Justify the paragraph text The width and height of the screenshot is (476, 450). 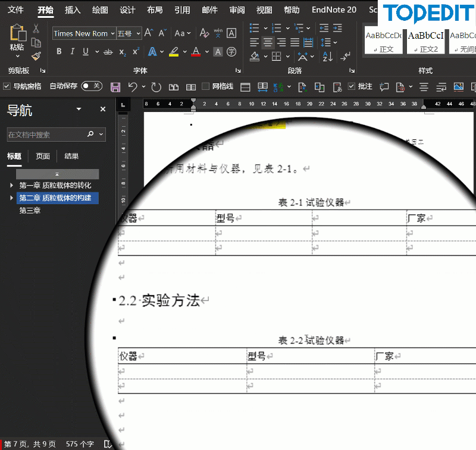pyautogui.click(x=295, y=42)
